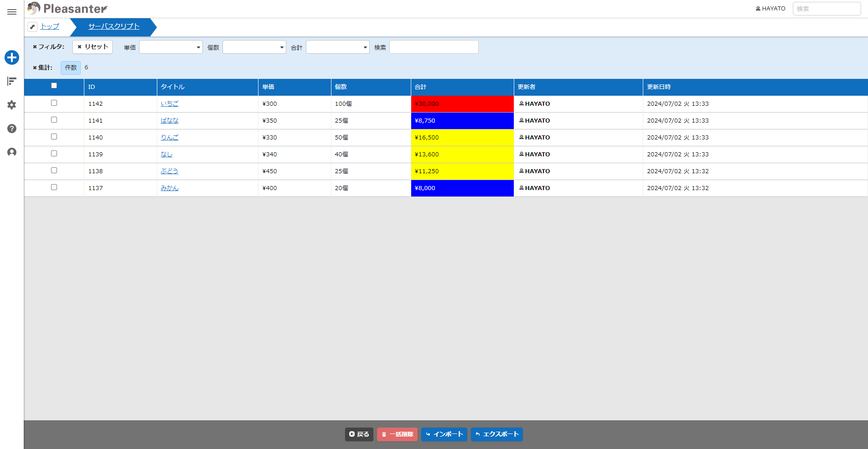
Task: Click the リセット filter button
Action: pyautogui.click(x=93, y=47)
